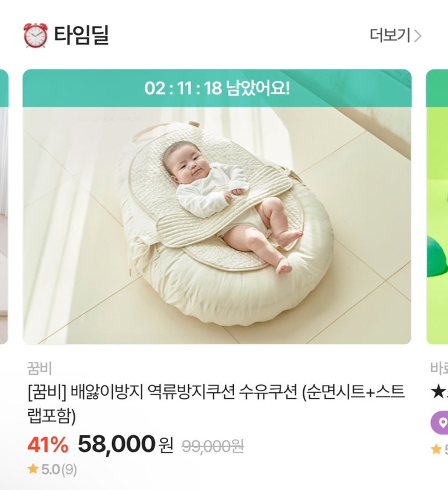Open the 배앓이방지 역류방지쿠션 product title
Image resolution: width=448 pixels, height=490 pixels.
pyautogui.click(x=216, y=403)
